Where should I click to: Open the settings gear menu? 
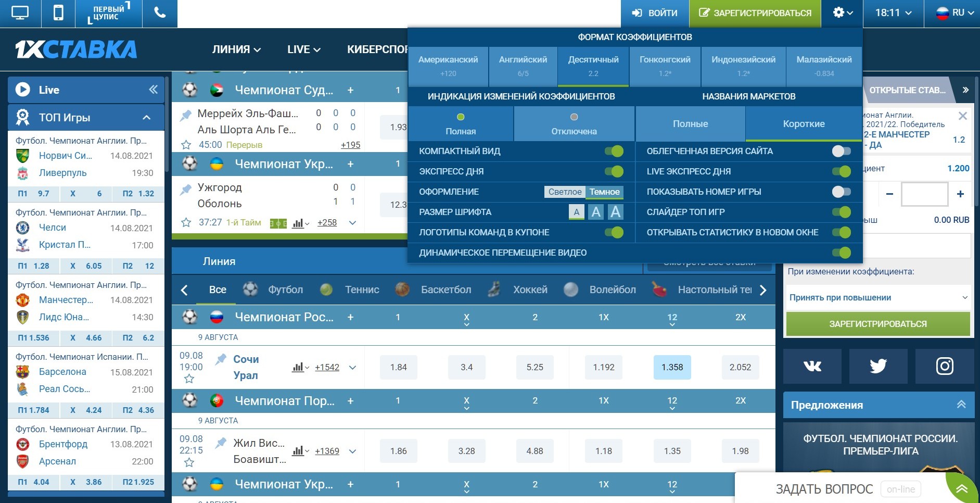pyautogui.click(x=843, y=13)
